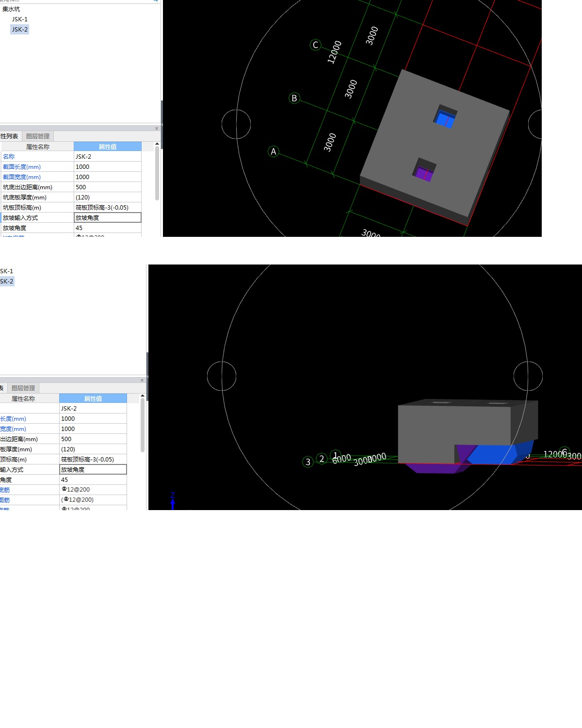
Task: Close the upper properties panel with x
Action: tap(157, 129)
